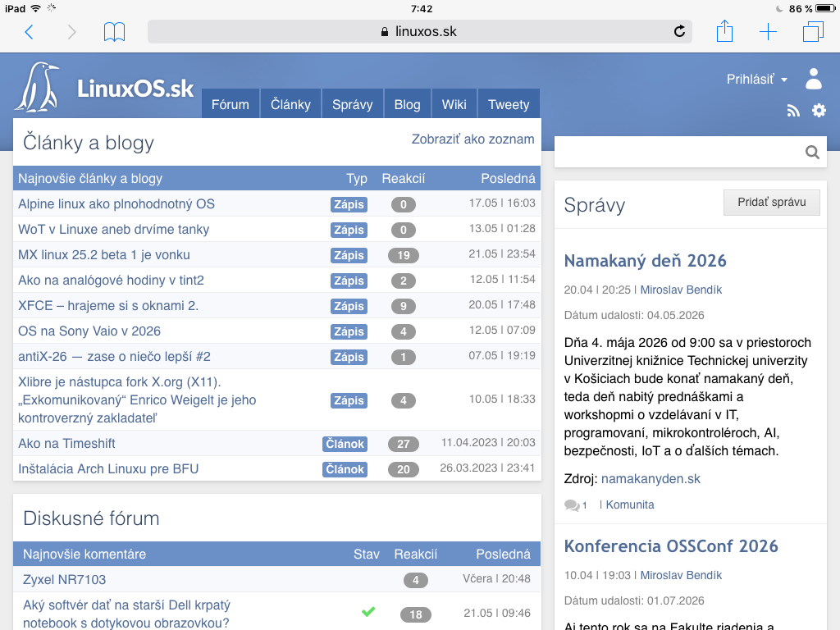Open the Články tab
This screenshot has width=840, height=630.
(290, 104)
